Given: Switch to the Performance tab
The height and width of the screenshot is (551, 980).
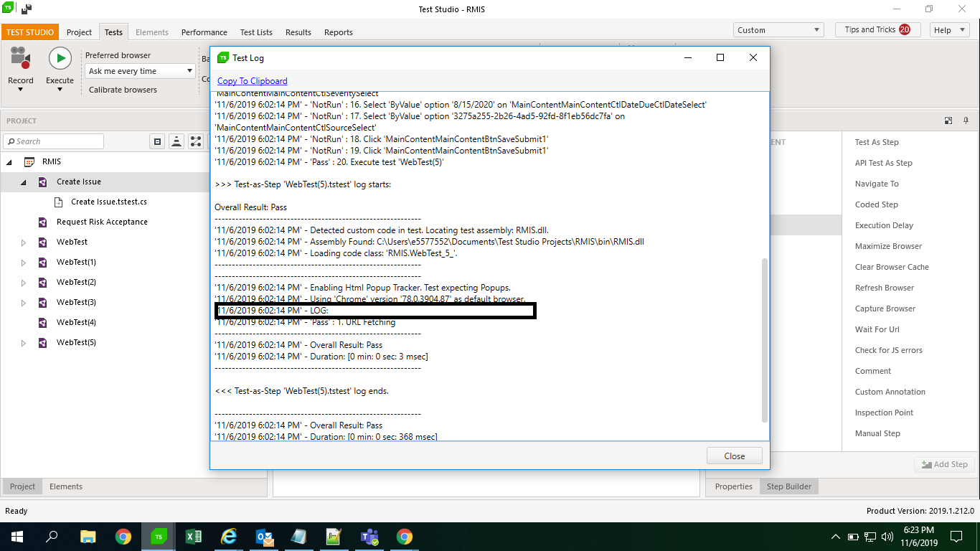Looking at the screenshot, I should tap(204, 32).
